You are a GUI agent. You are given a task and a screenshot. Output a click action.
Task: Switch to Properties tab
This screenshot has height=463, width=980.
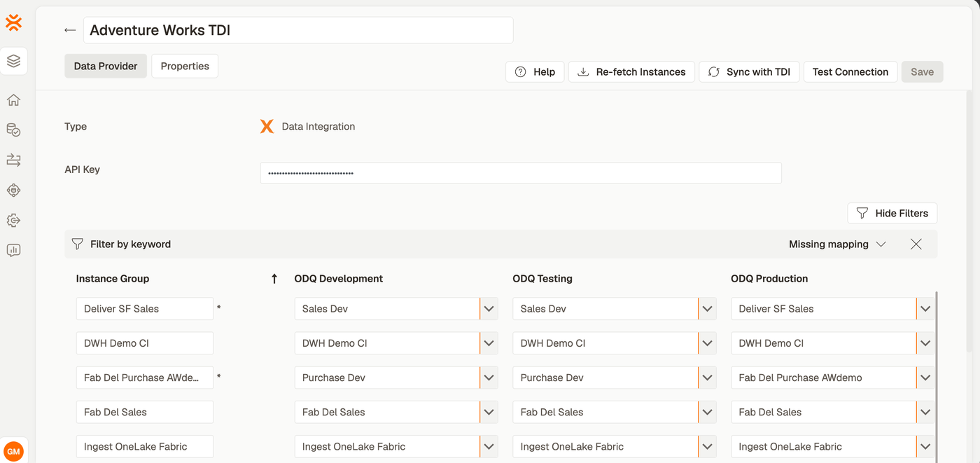185,66
